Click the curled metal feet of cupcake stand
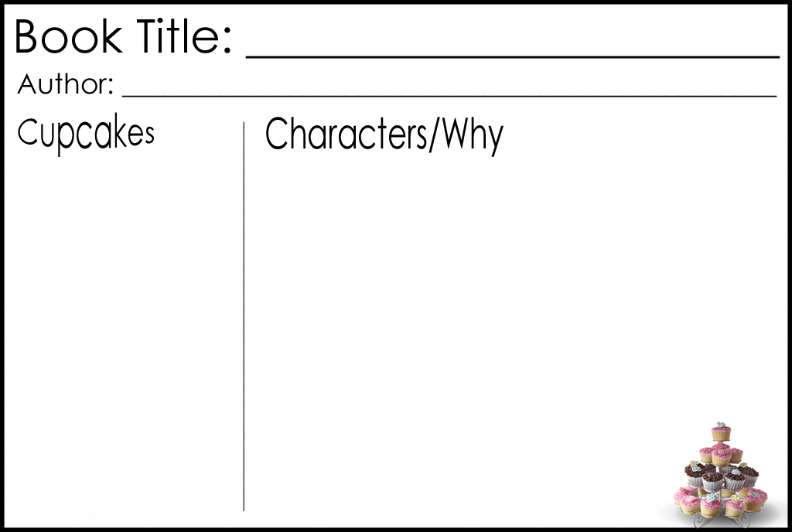This screenshot has height=532, width=792. point(742,521)
